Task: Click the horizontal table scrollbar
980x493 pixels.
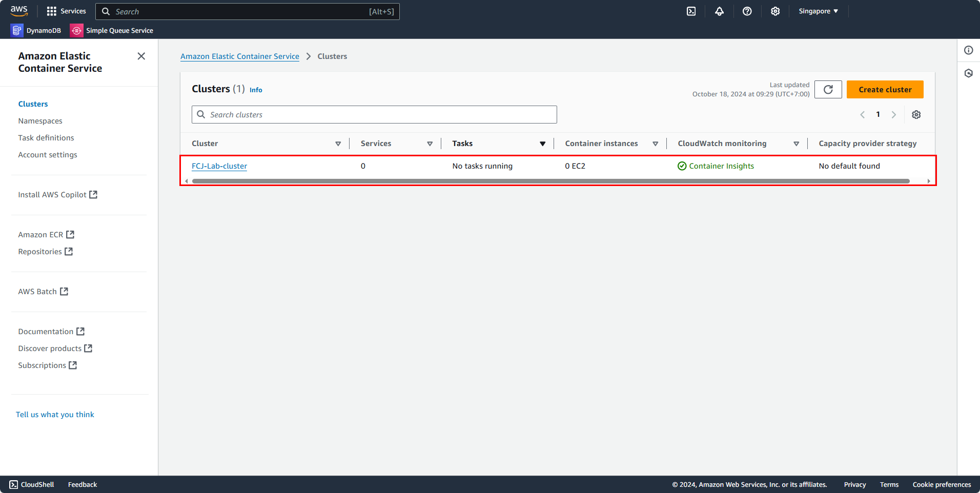Action: point(551,181)
